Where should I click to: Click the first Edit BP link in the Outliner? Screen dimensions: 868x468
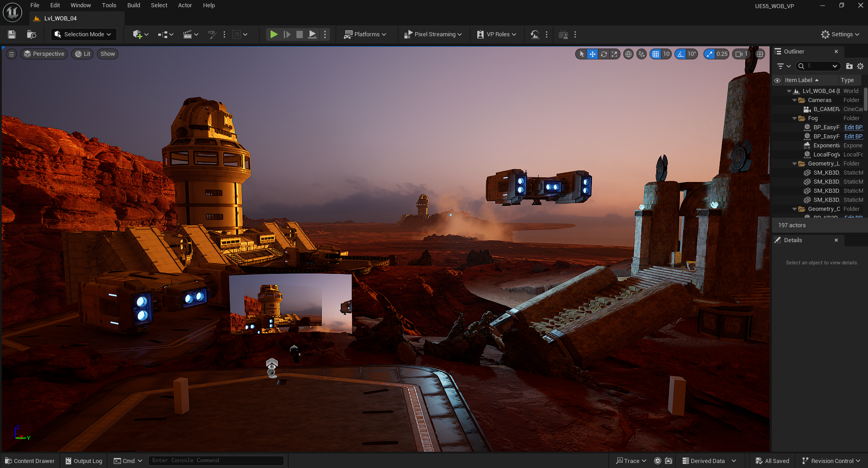point(853,127)
